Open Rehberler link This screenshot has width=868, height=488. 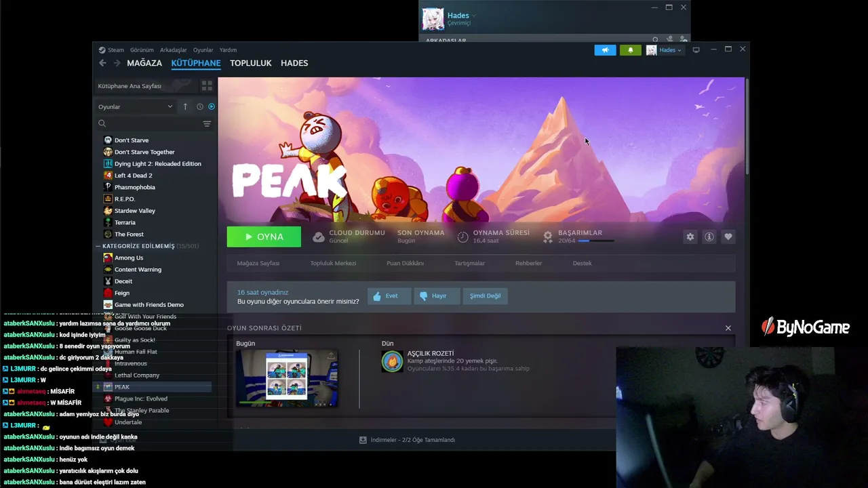point(528,263)
